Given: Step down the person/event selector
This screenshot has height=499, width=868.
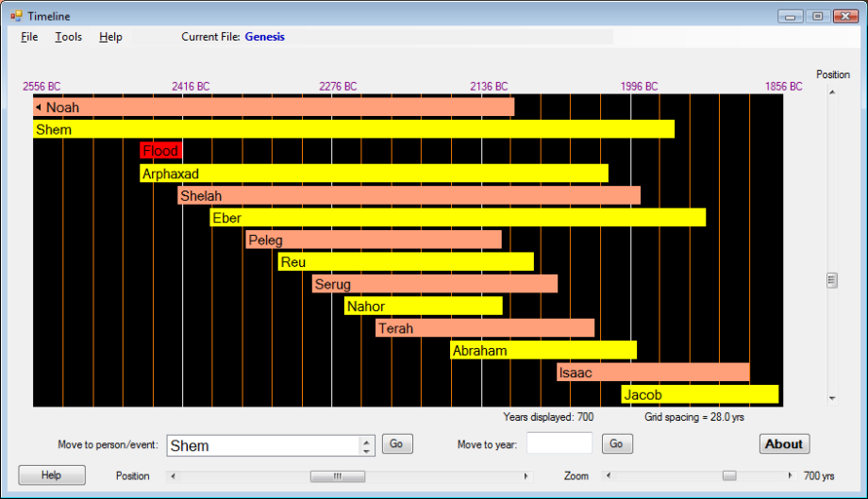Looking at the screenshot, I should point(366,450).
